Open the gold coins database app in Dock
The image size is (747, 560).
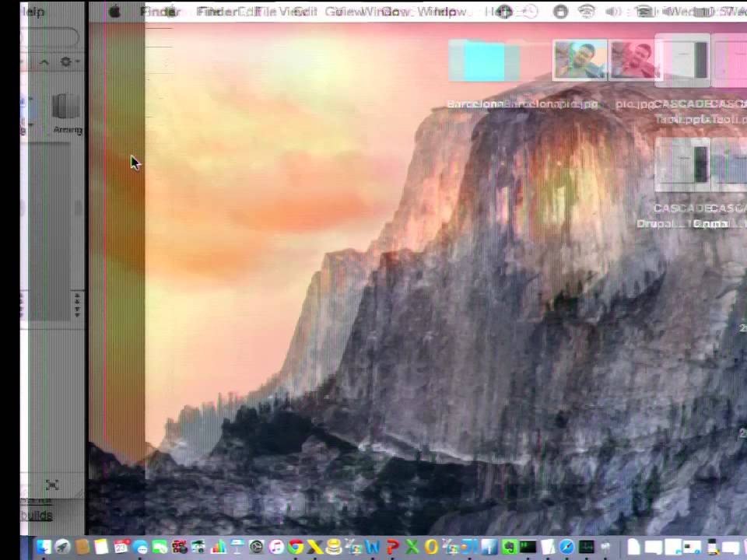[334, 547]
